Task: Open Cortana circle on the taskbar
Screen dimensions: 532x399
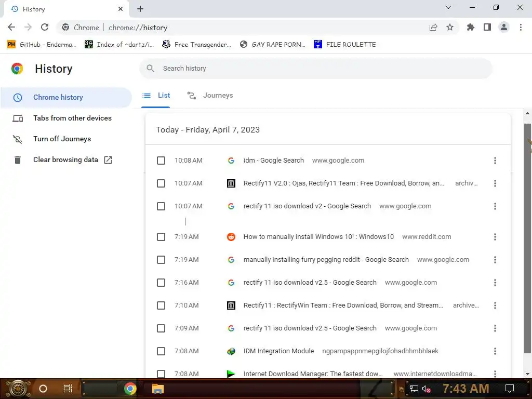Action: click(43, 389)
